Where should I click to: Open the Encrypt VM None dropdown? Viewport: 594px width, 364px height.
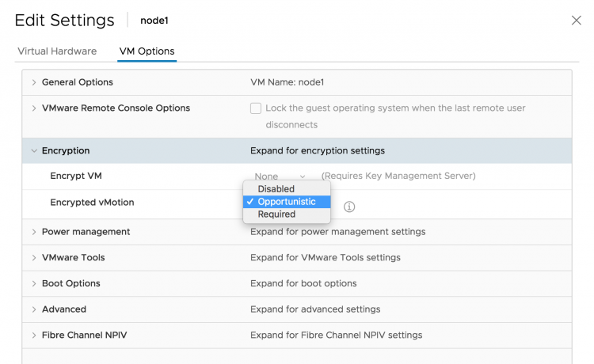[x=279, y=176]
